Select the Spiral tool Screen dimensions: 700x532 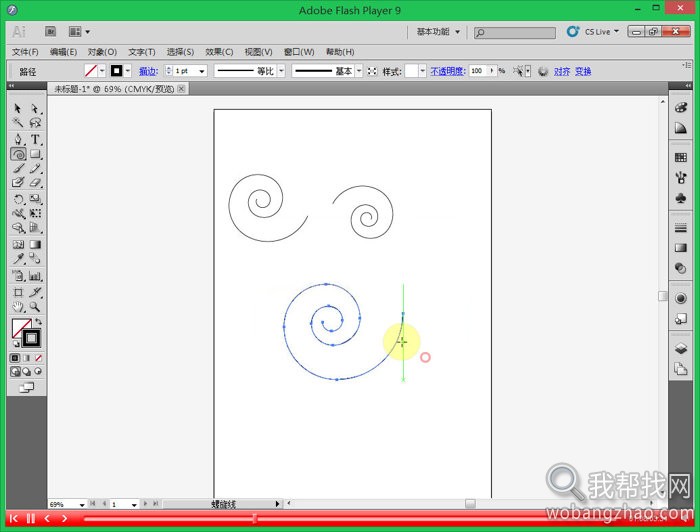point(18,154)
